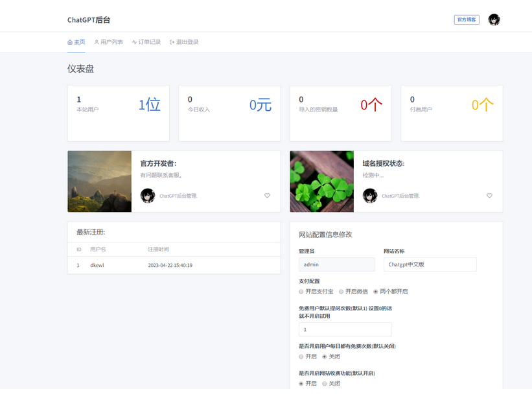The image size is (532, 396).
Task: Select the 开启微信 radio option
Action: pos(341,292)
